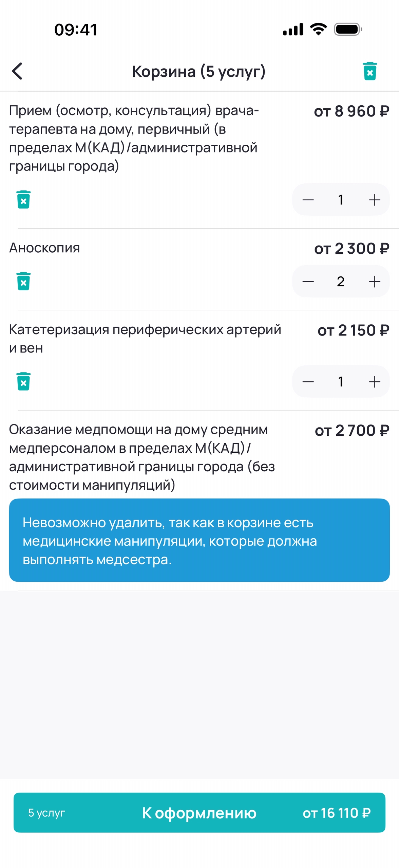Tap the back arrow in header
The height and width of the screenshot is (868, 399).
click(17, 71)
